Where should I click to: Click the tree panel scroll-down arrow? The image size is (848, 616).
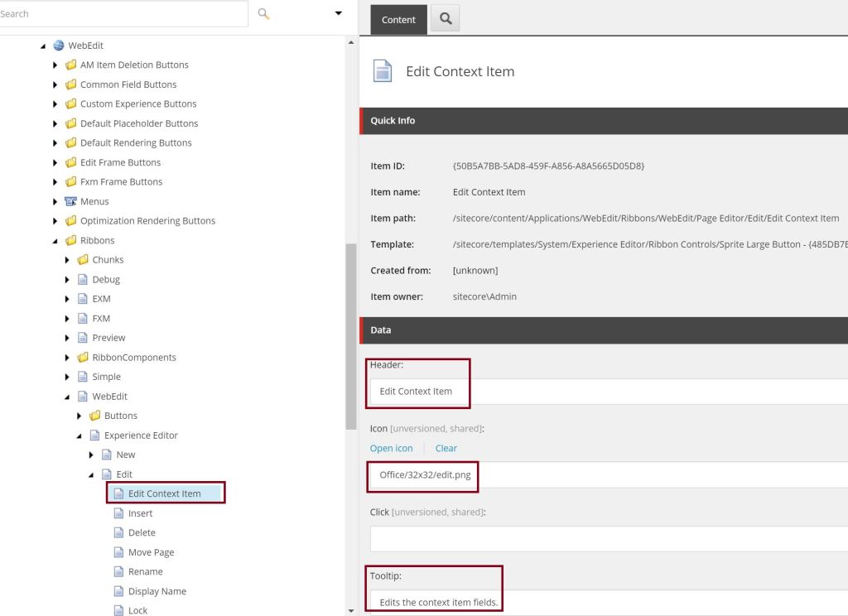[x=351, y=610]
